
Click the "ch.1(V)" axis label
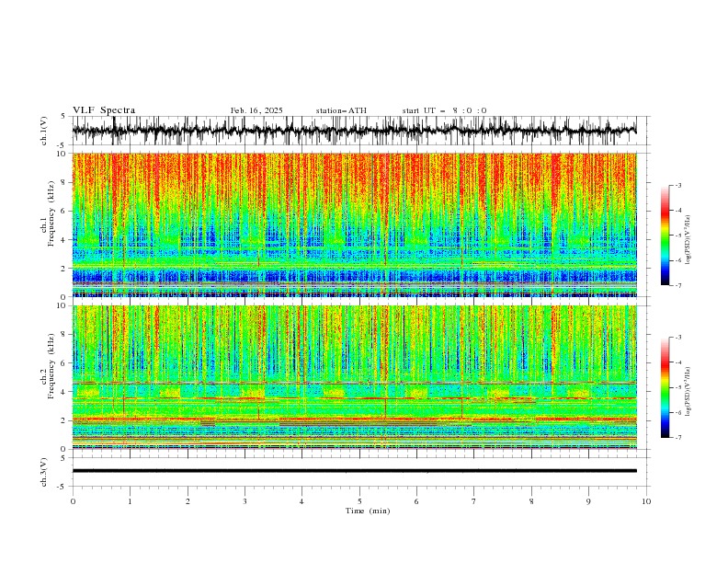(44, 131)
